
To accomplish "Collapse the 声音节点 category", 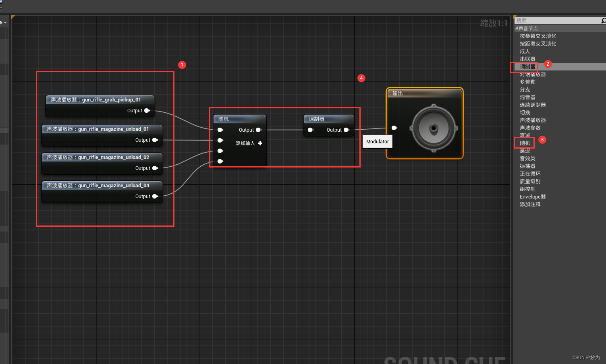I will click(x=517, y=29).
